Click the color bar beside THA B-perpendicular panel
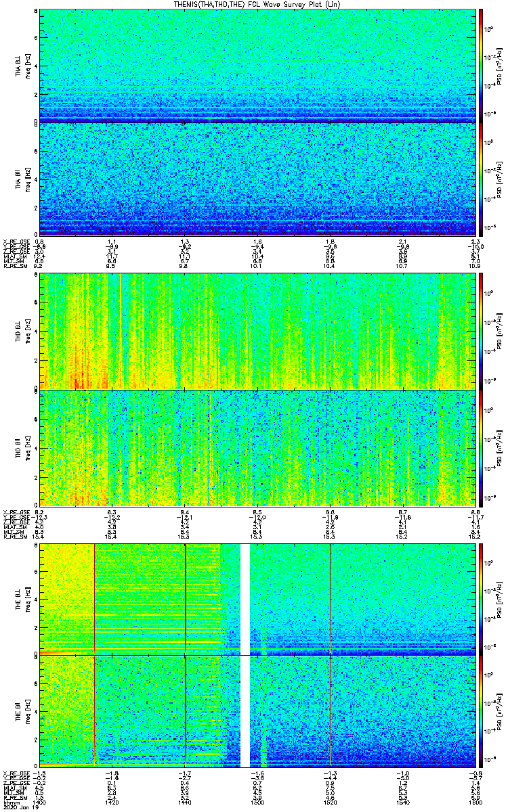 pyautogui.click(x=481, y=64)
